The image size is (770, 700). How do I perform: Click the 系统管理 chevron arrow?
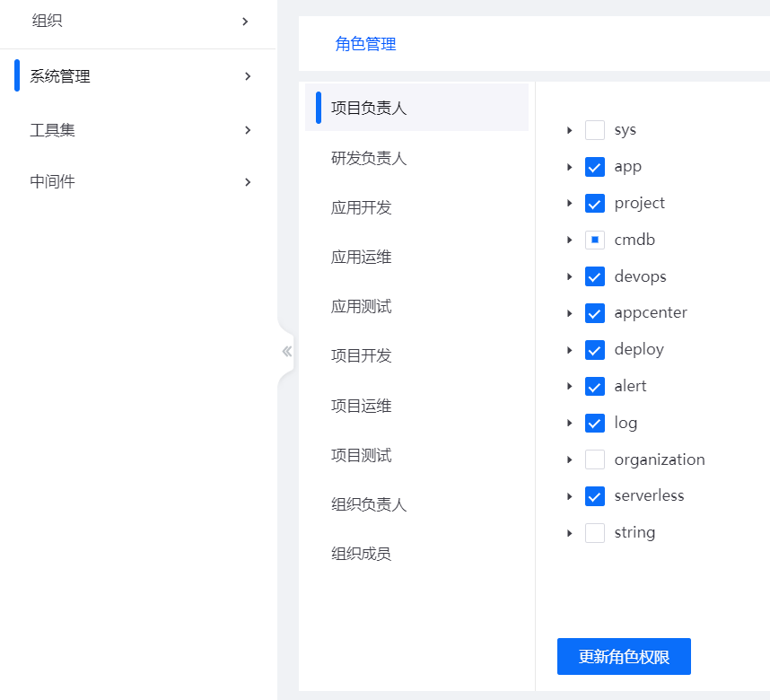point(248,77)
